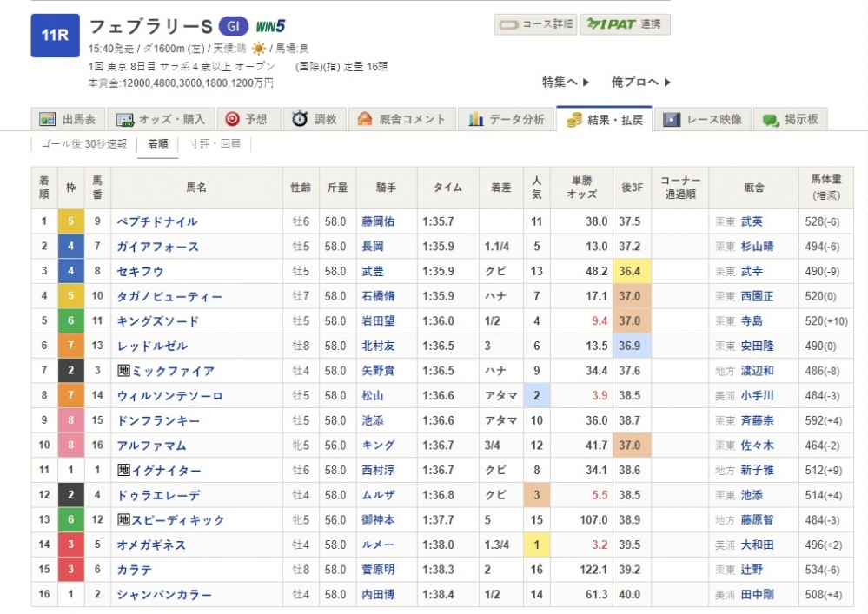Click the red target 予想 icon

(x=233, y=119)
